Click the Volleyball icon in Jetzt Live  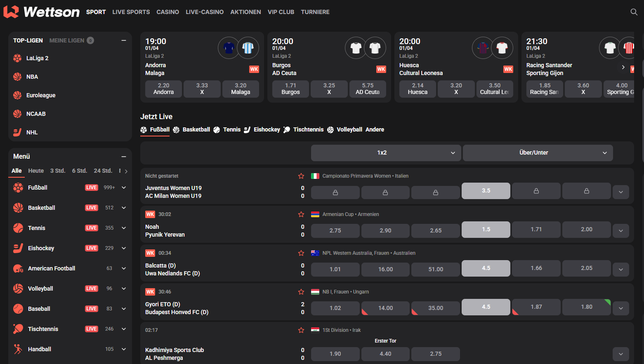330,130
